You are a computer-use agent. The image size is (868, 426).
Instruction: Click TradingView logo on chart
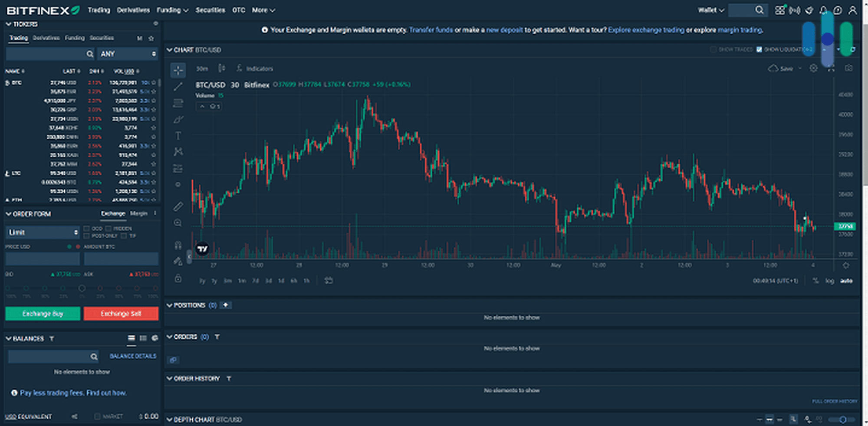pyautogui.click(x=202, y=249)
